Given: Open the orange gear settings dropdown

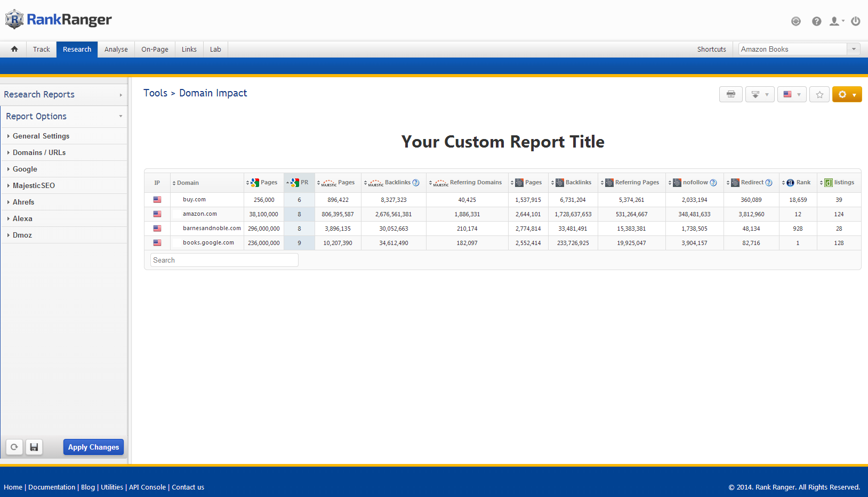Looking at the screenshot, I should 847,94.
